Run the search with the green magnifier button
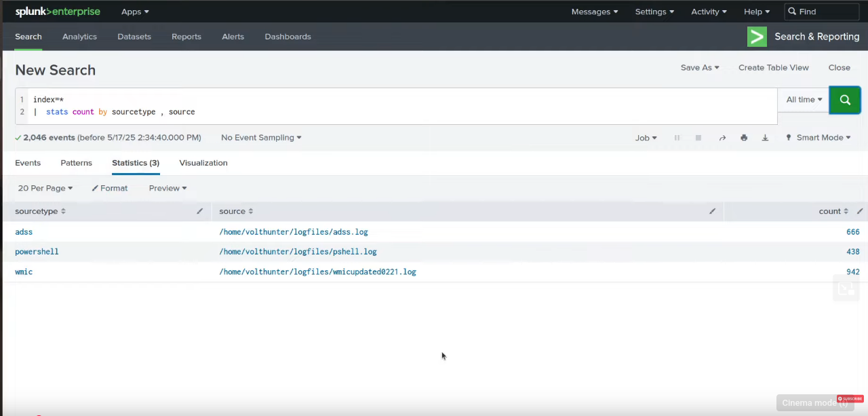The height and width of the screenshot is (416, 868). coord(845,100)
